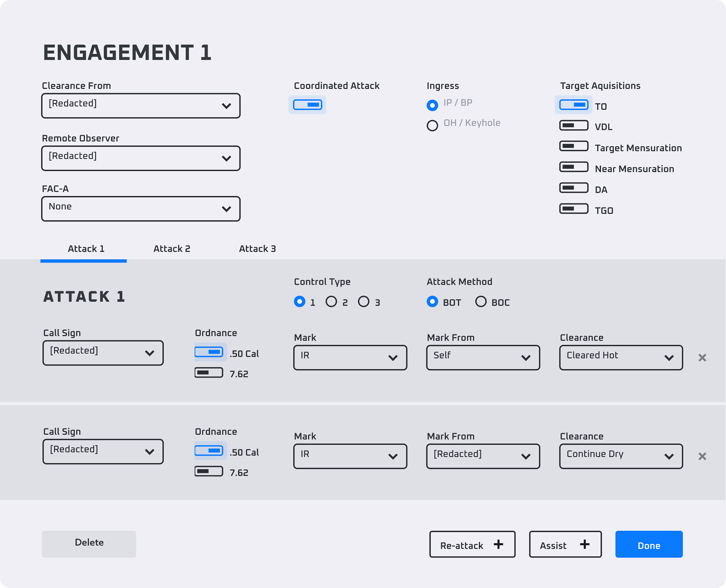Expand the FAC-A dropdown showing None
Screen dimensions: 726x588
[141, 209]
